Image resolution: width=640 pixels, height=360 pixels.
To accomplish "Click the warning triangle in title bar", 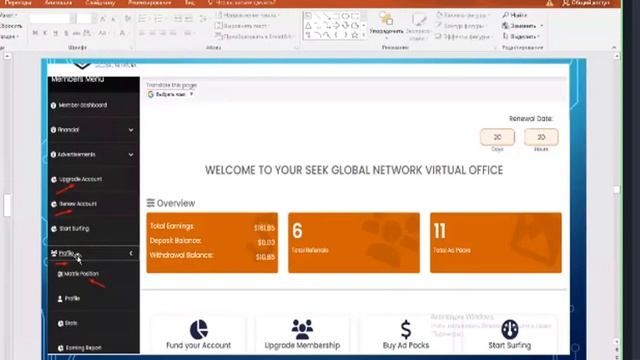I will click(x=550, y=3).
